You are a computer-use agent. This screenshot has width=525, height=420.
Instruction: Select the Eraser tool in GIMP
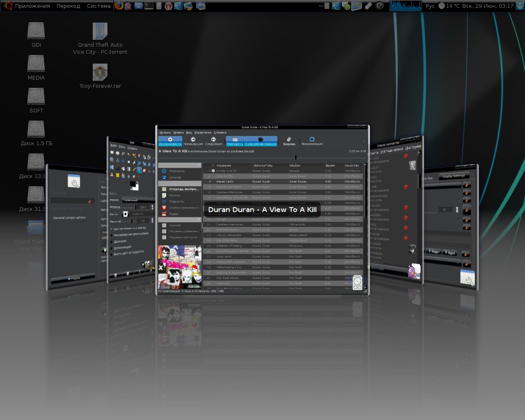tap(144, 171)
